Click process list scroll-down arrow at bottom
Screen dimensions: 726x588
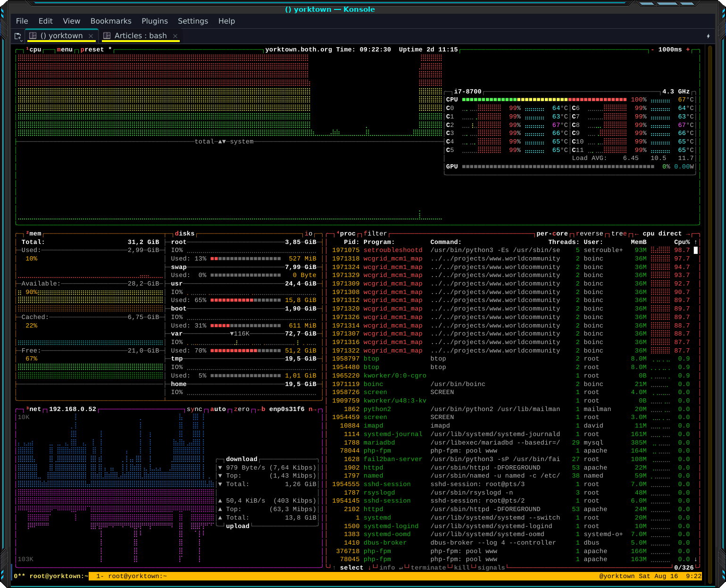click(695, 559)
